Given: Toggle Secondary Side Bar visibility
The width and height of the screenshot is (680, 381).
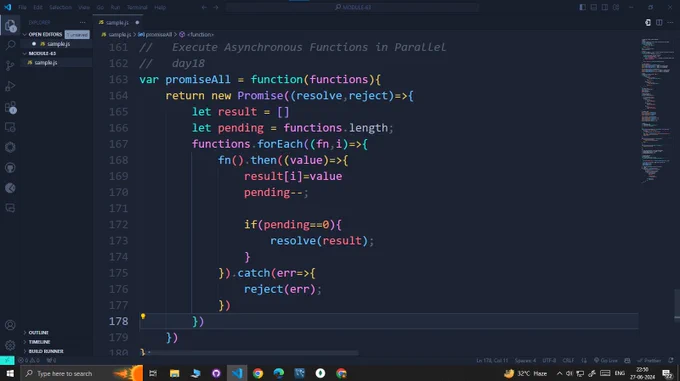Looking at the screenshot, I should click(x=605, y=7).
